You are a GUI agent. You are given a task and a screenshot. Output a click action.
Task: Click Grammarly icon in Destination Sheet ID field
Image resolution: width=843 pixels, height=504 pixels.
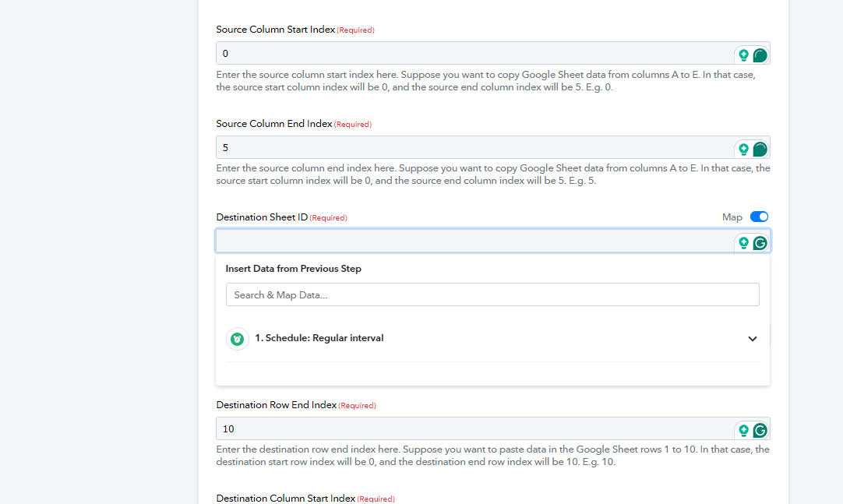(x=760, y=243)
